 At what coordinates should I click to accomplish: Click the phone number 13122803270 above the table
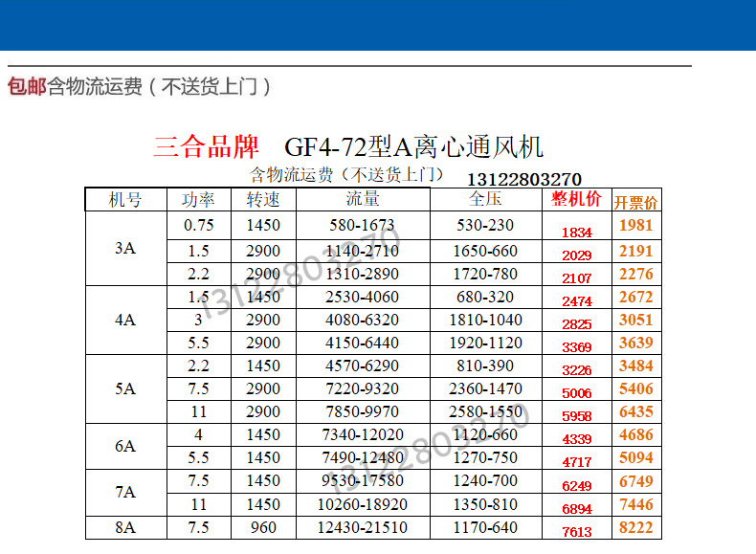click(524, 179)
